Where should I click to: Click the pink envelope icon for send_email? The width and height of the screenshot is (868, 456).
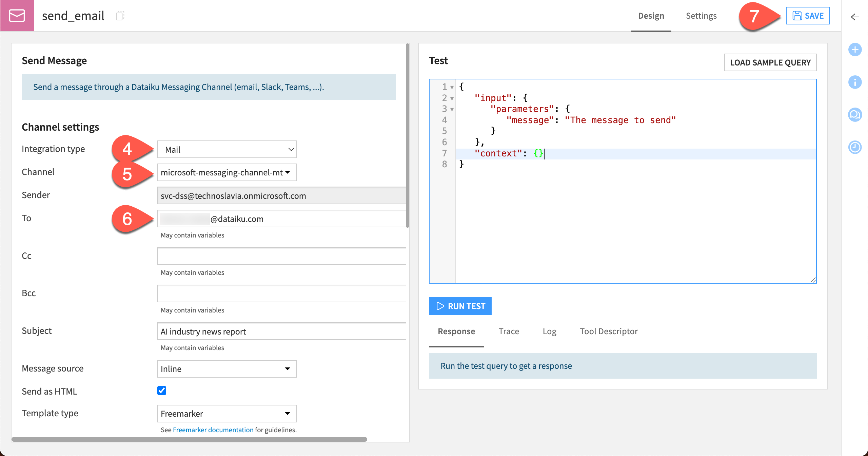[x=17, y=15]
